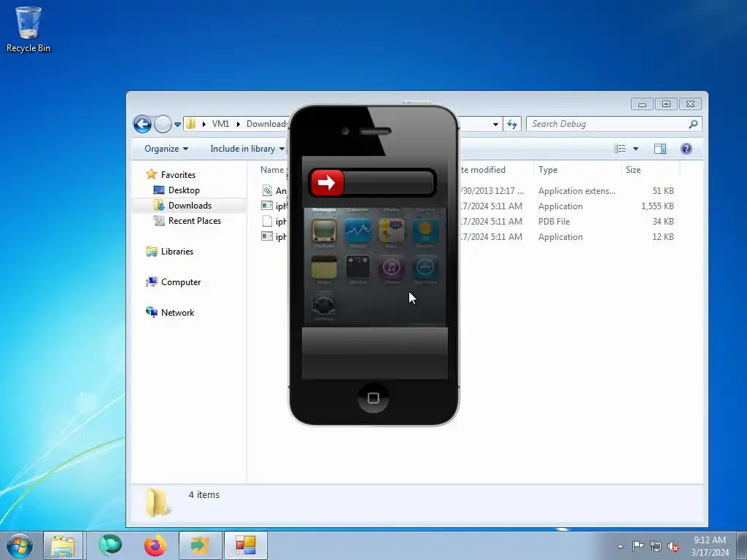Open the iTunes app icon on the iPhone

[x=391, y=267]
